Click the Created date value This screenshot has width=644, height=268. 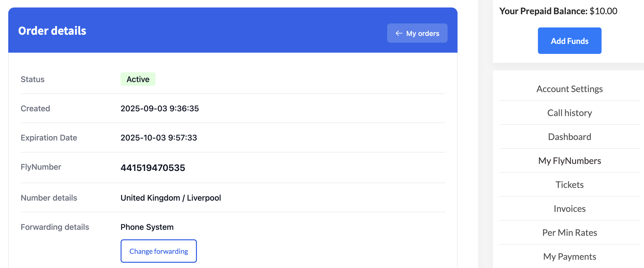tap(160, 109)
